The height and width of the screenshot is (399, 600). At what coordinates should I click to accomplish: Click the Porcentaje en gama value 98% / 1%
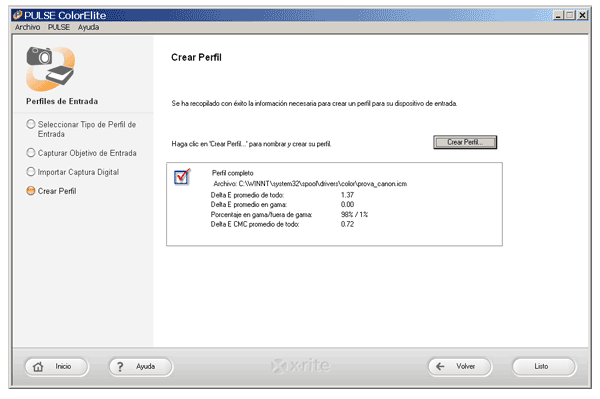pyautogui.click(x=354, y=214)
